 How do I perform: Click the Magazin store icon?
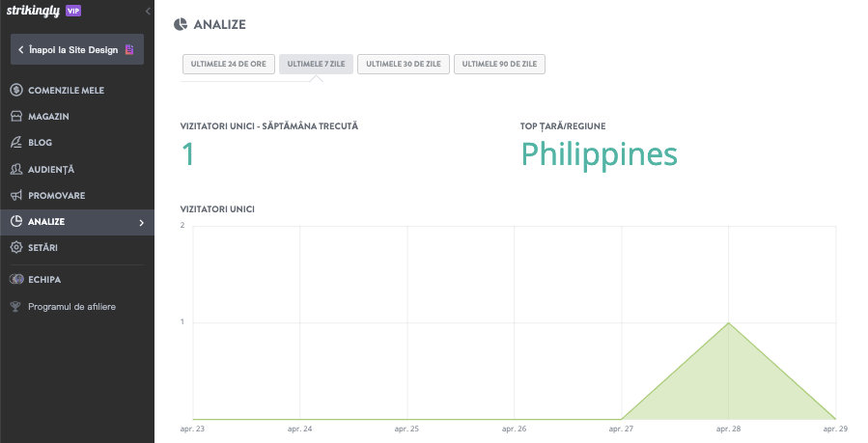(15, 116)
